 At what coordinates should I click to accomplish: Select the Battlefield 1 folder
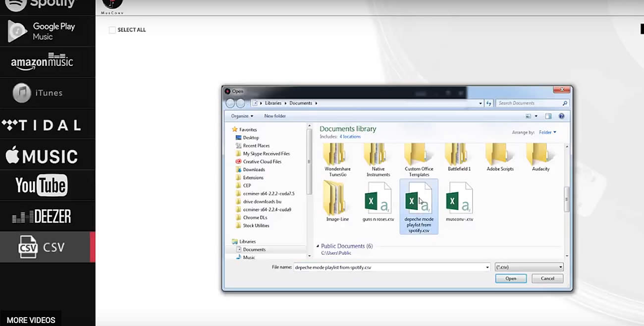click(459, 158)
